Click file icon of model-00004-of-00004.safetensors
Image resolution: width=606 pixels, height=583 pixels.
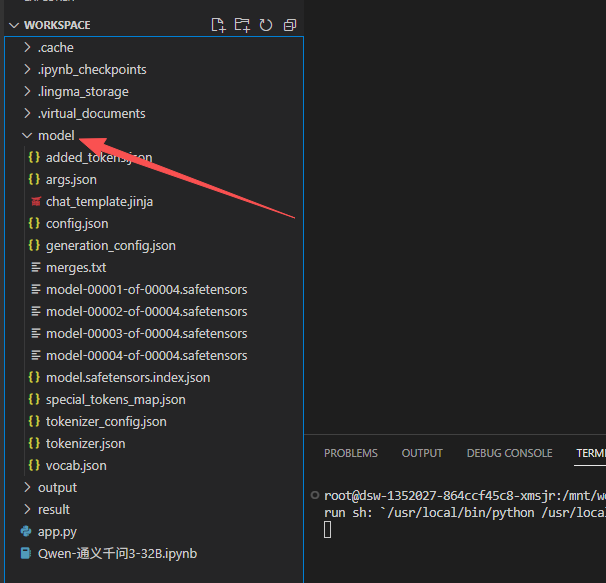(x=36, y=356)
